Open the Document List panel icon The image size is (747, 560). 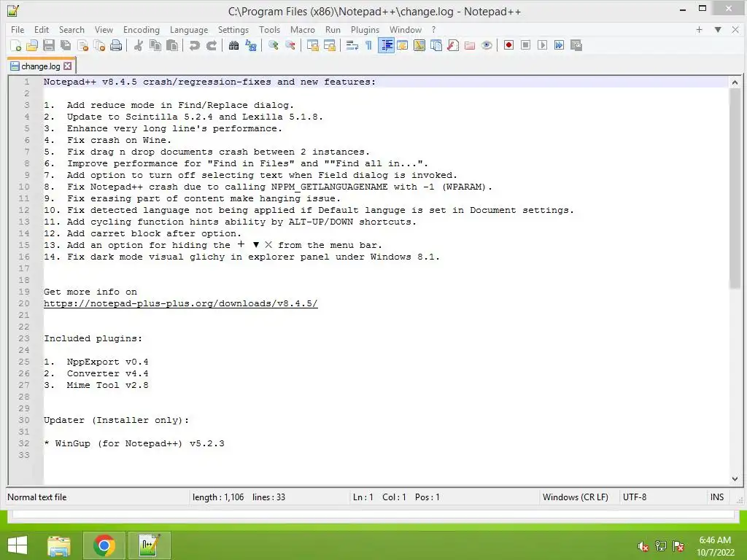tap(436, 45)
